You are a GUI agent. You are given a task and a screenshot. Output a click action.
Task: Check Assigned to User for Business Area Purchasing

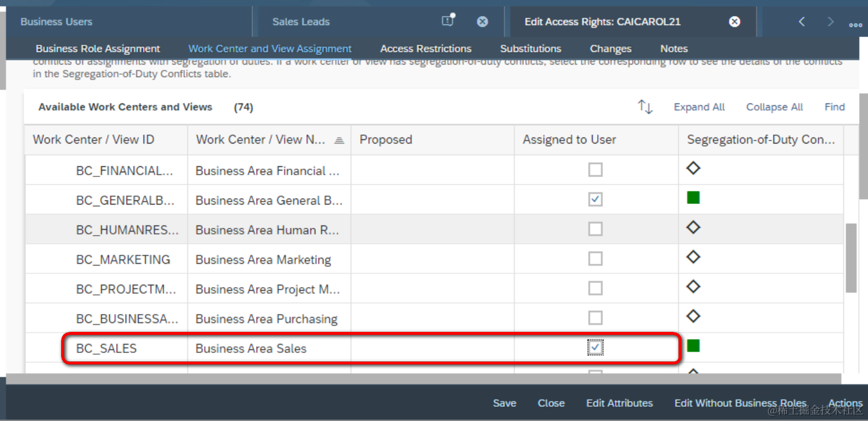(x=595, y=318)
